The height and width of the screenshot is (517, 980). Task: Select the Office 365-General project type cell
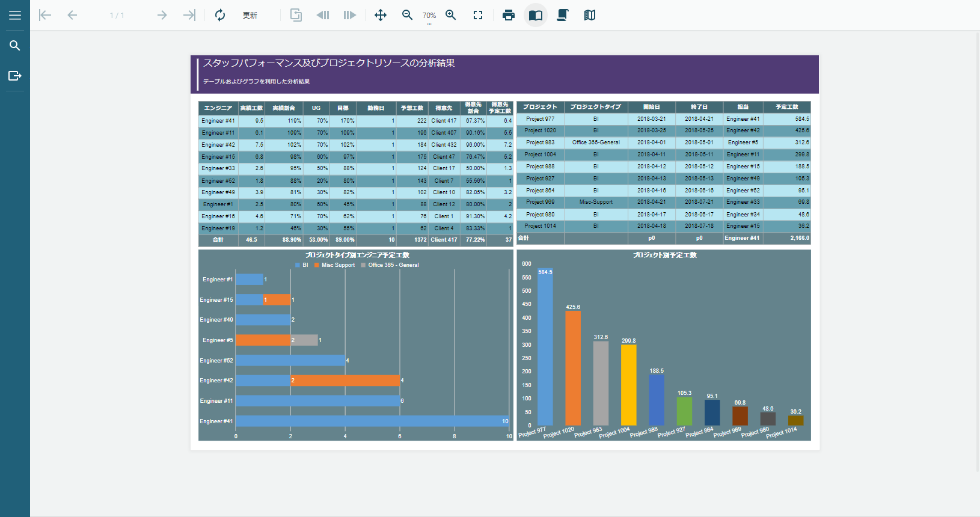coord(596,142)
